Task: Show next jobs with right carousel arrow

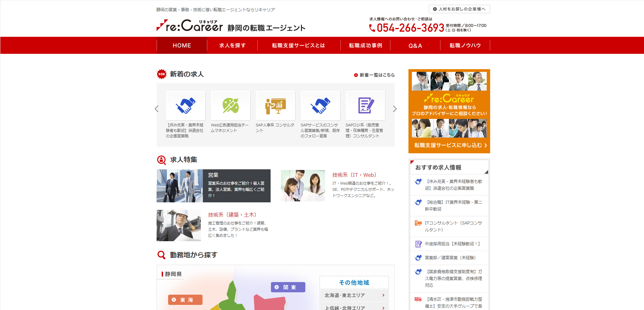Action: (x=395, y=109)
